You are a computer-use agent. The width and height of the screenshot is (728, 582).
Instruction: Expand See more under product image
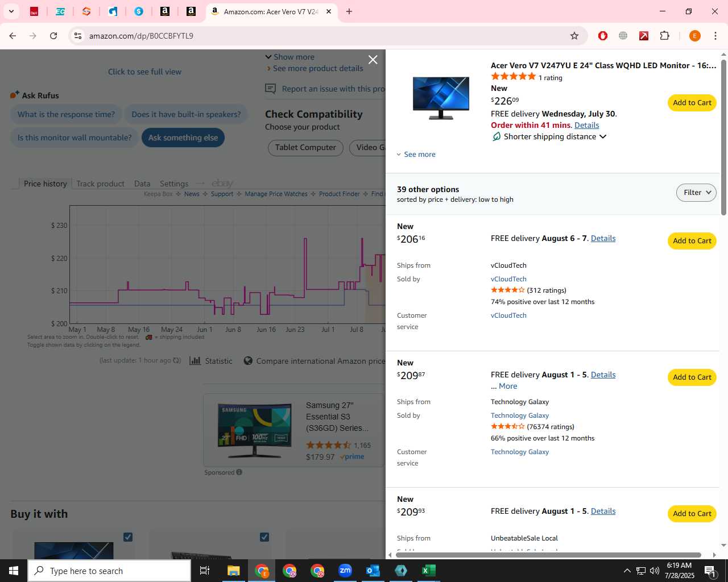(416, 155)
